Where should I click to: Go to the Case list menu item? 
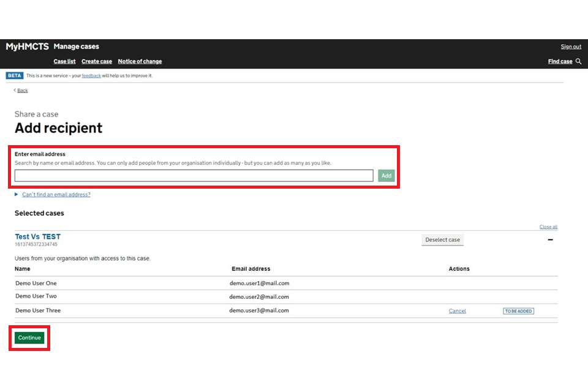click(64, 61)
